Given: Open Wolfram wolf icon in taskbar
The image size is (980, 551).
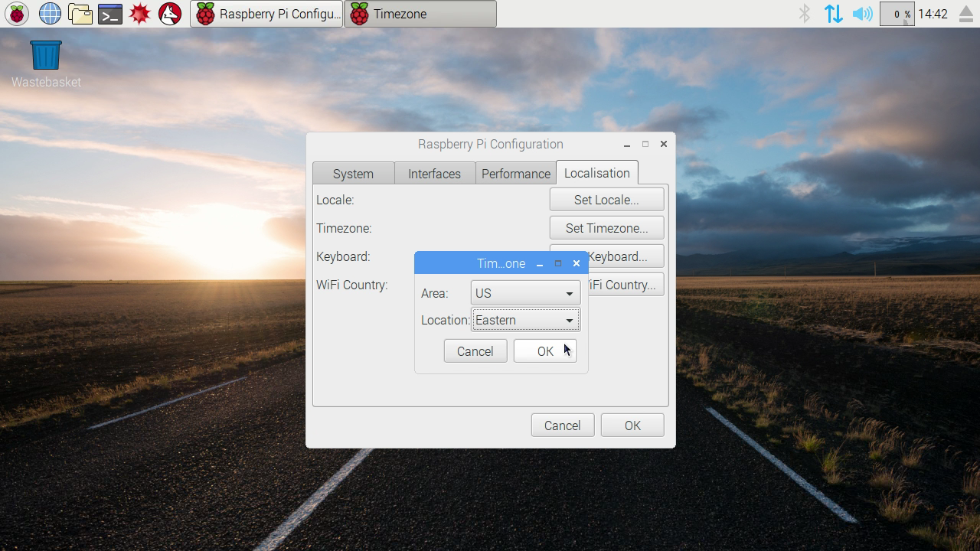Looking at the screenshot, I should click(x=170, y=14).
